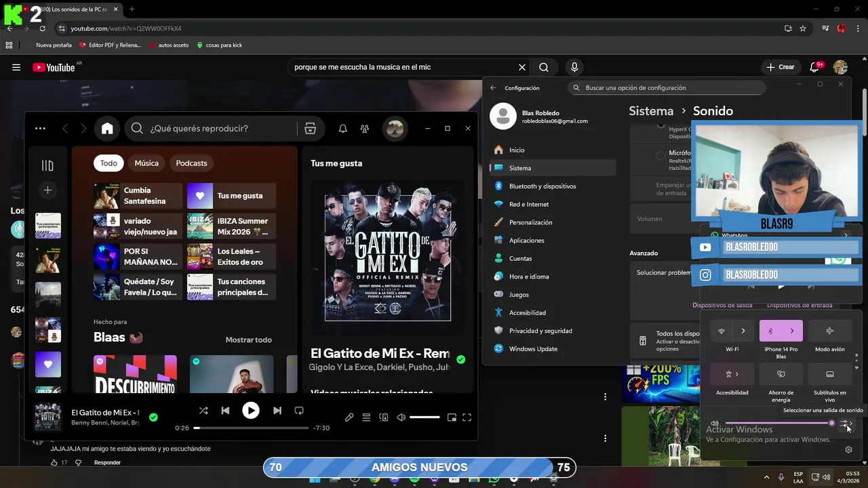The height and width of the screenshot is (488, 868).
Task: Open Cumbia Santafesina playlist
Action: point(138,196)
